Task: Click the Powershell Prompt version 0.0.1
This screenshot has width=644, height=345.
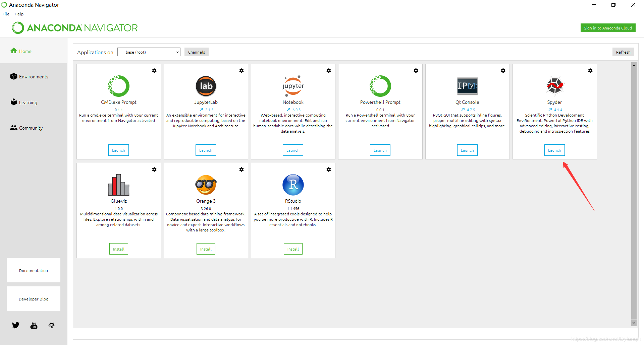Action: [380, 110]
